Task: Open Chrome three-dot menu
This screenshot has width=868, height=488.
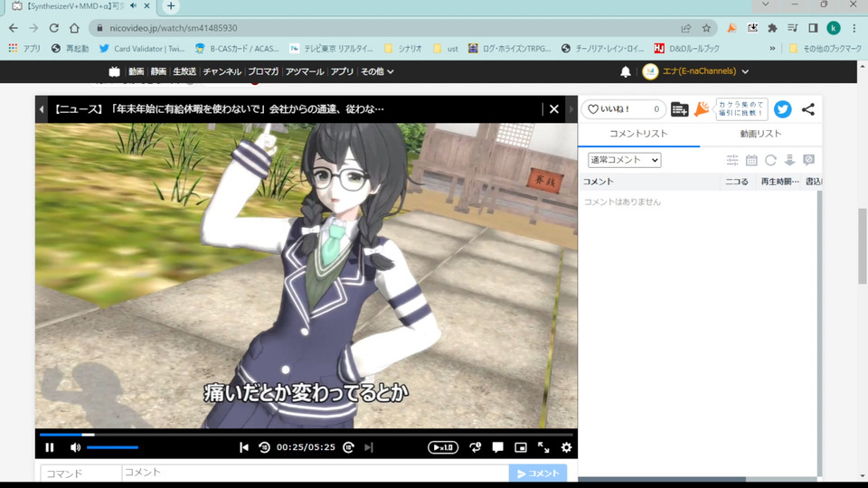Action: point(854,28)
